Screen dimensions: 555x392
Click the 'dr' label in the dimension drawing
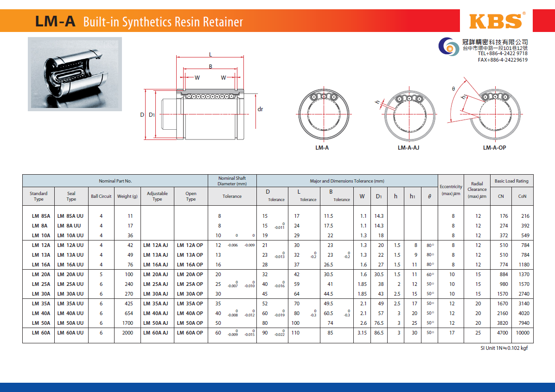(260, 109)
